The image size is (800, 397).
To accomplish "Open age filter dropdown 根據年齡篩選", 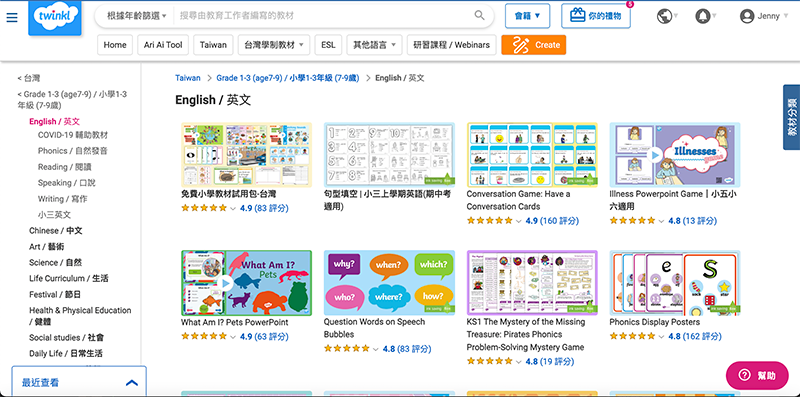I will [x=136, y=16].
